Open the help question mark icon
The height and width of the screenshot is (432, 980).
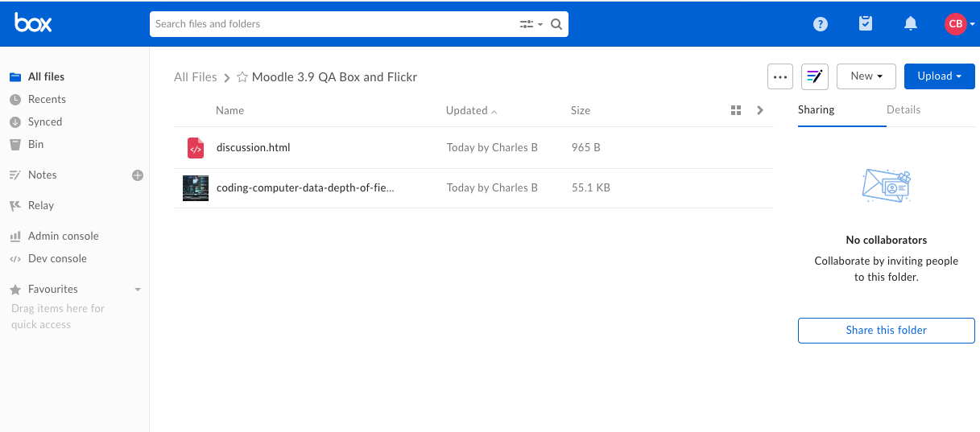821,24
